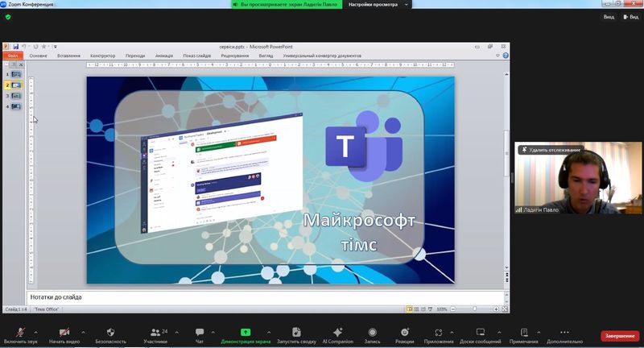Click PowerPoint application icon in title bar

[x=6, y=47]
